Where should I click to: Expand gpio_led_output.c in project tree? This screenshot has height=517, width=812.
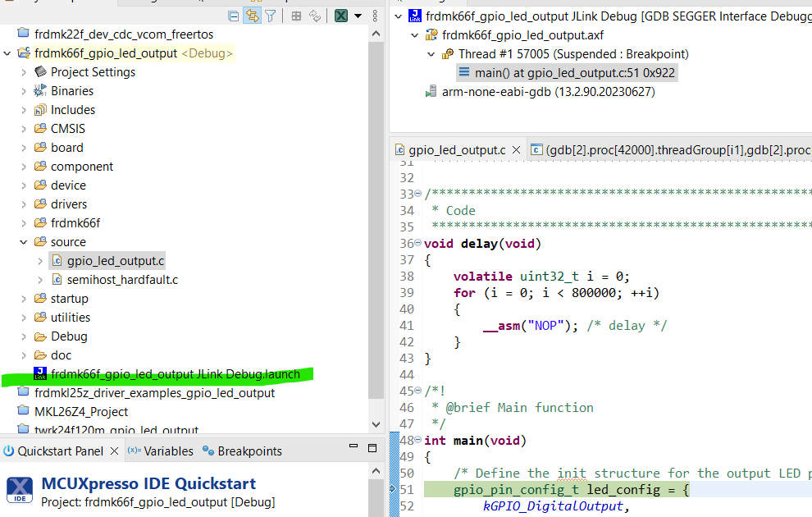pos(40,261)
